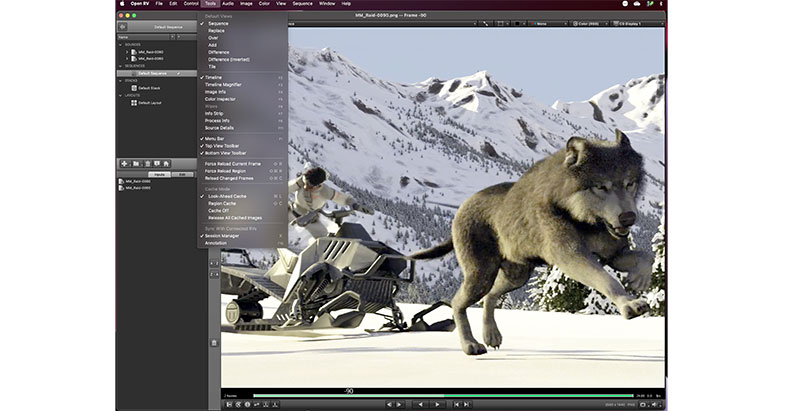Click the play backward button in bottom toolbar
This screenshot has width=800, height=411.
[x=420, y=405]
